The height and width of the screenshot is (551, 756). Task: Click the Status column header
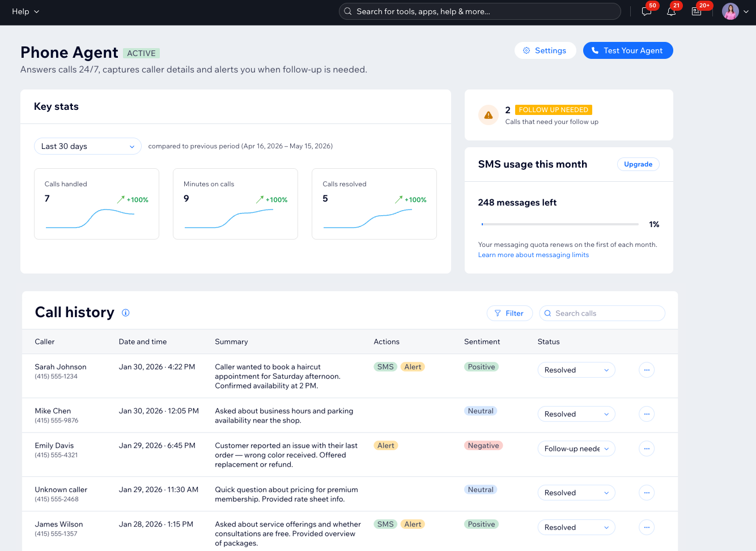point(549,341)
